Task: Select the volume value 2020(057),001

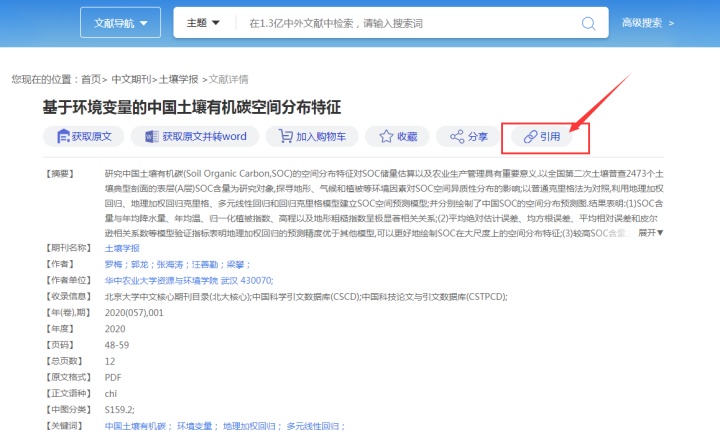Action: coord(134,313)
